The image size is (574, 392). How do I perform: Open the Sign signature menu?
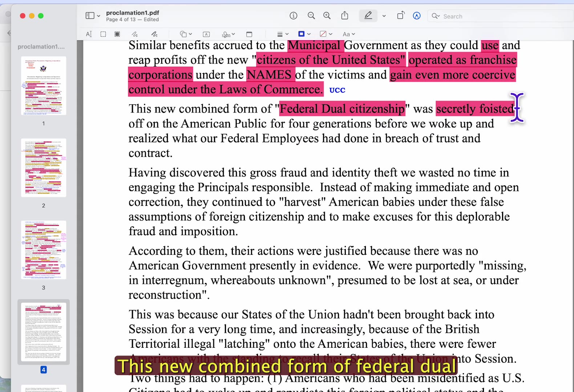pyautogui.click(x=229, y=34)
